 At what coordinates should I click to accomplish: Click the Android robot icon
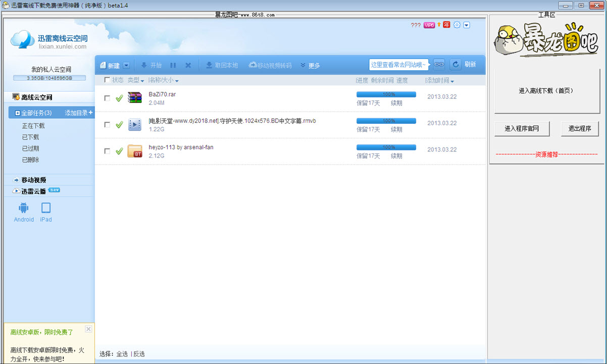click(23, 208)
